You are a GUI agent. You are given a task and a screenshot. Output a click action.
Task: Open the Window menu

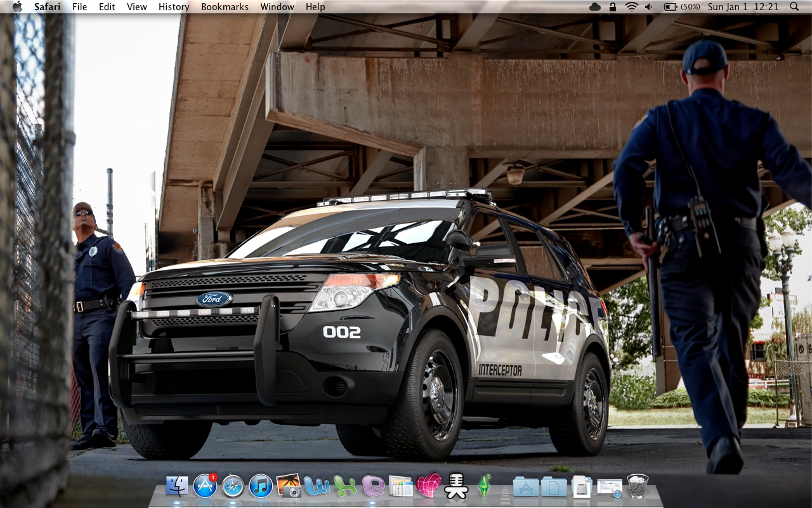click(277, 7)
